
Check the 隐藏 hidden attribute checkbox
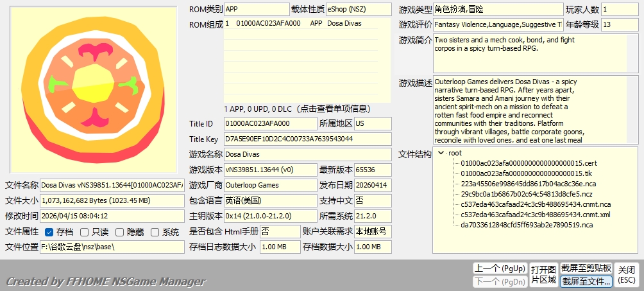coord(120,232)
